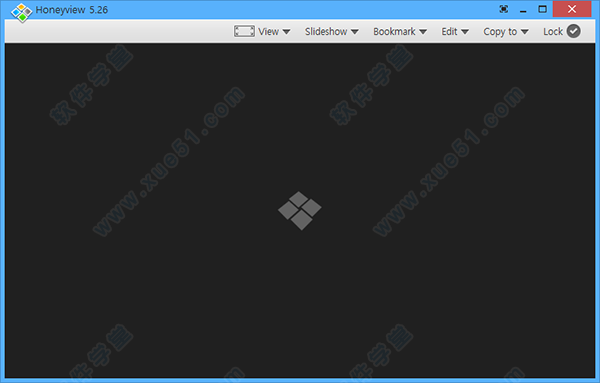600x383 pixels.
Task: Open the Slideshow menu
Action: coord(326,31)
